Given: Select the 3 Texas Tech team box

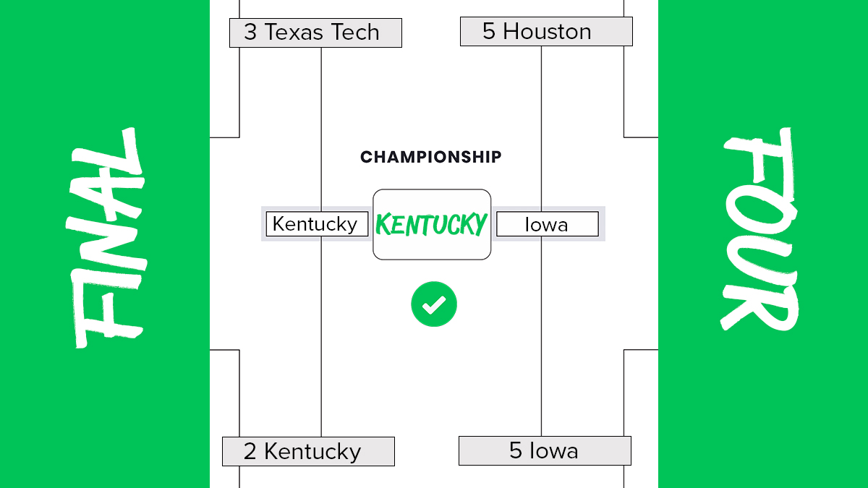Looking at the screenshot, I should [315, 33].
